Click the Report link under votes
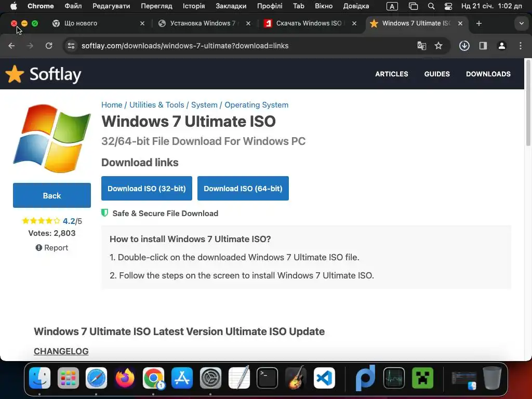Screen dimensions: 532x399 tap(52, 248)
